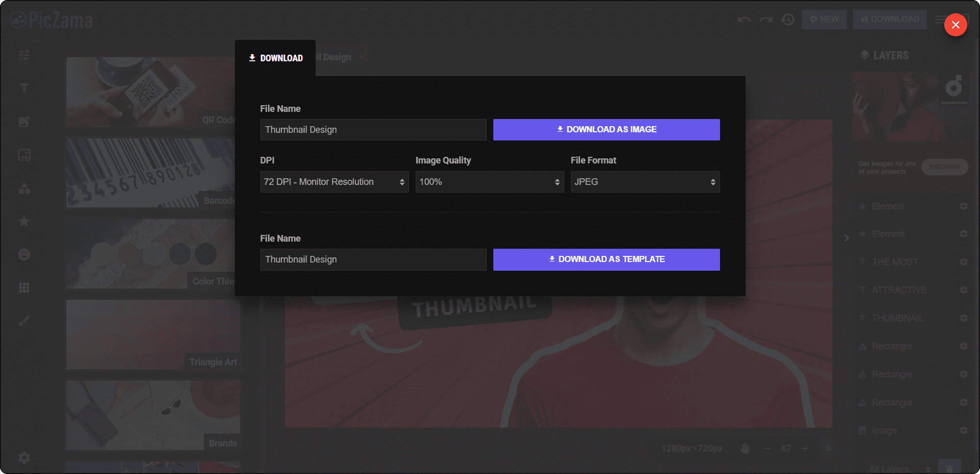Open the history clock icon

coord(788,19)
